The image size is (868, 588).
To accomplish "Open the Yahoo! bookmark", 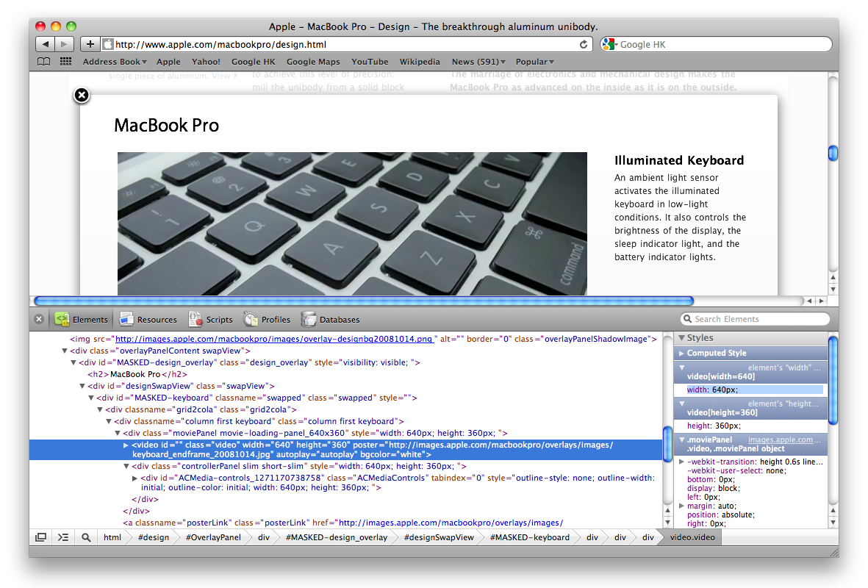I will point(206,62).
